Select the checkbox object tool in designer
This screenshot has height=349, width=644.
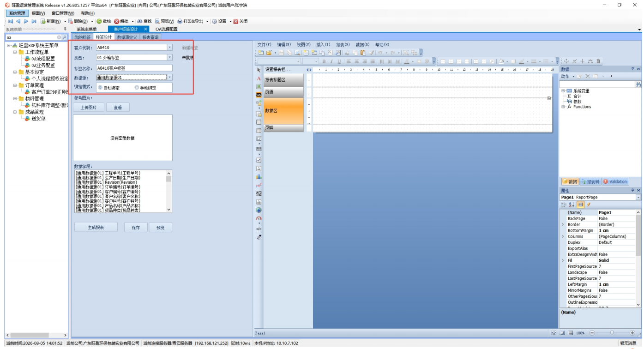[259, 160]
